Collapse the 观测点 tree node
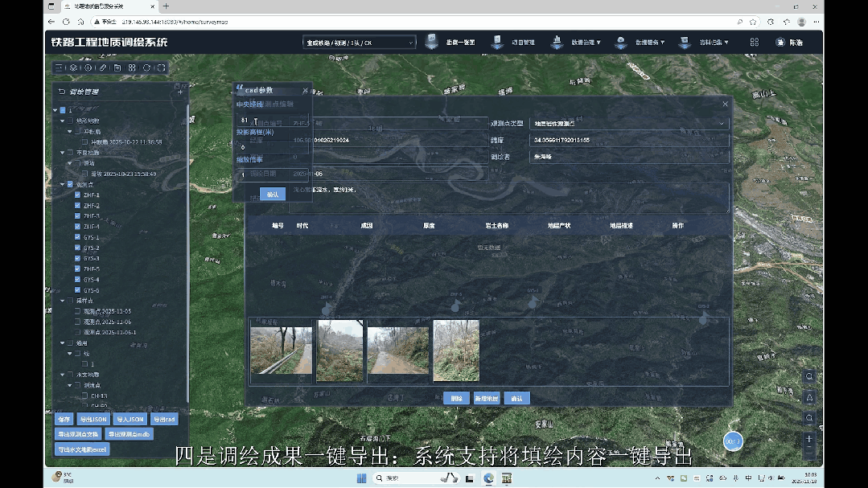The width and height of the screenshot is (868, 488). pyautogui.click(x=63, y=184)
